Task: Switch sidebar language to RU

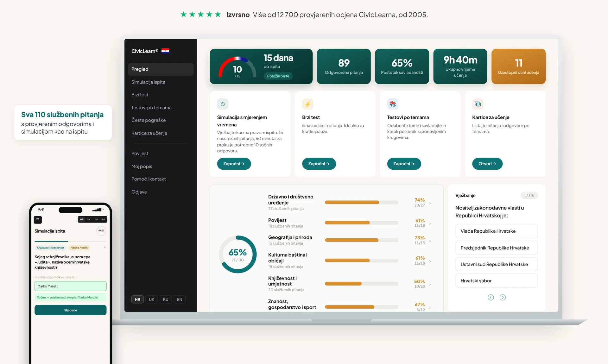Action: coord(166,299)
